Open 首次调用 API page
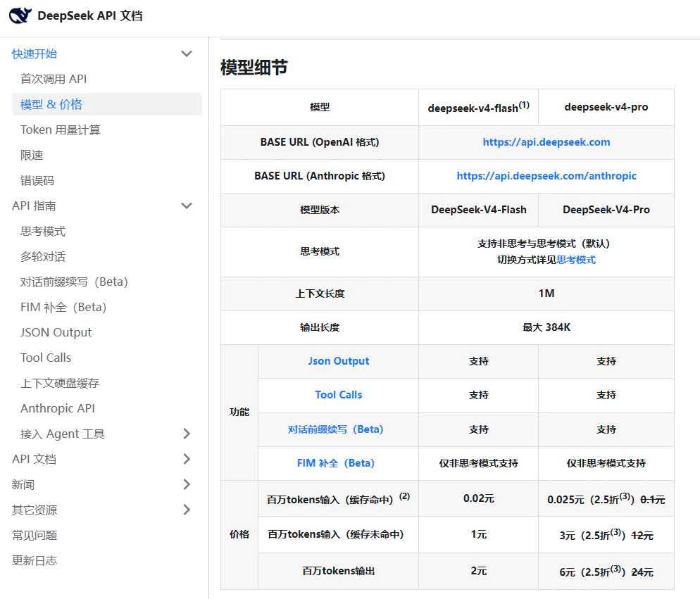The image size is (700, 599). coord(54,79)
